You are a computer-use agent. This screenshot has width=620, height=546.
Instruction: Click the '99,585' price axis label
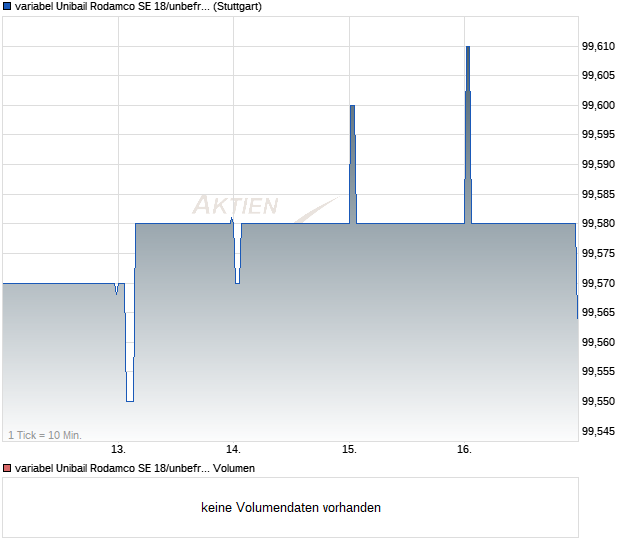(x=598, y=194)
